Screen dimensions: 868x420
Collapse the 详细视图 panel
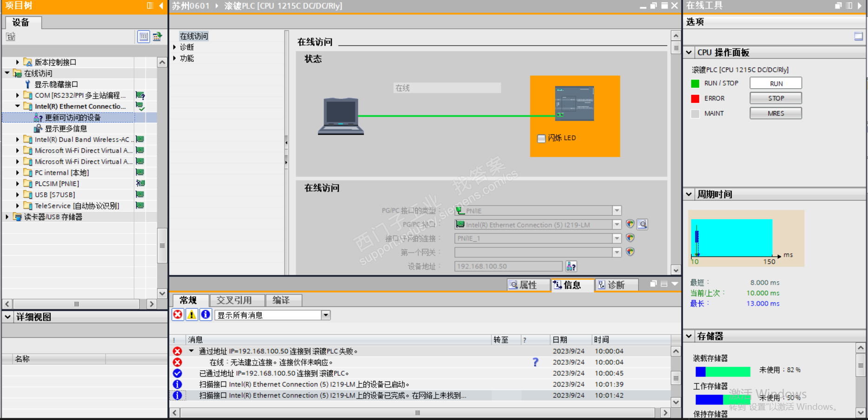(x=8, y=317)
